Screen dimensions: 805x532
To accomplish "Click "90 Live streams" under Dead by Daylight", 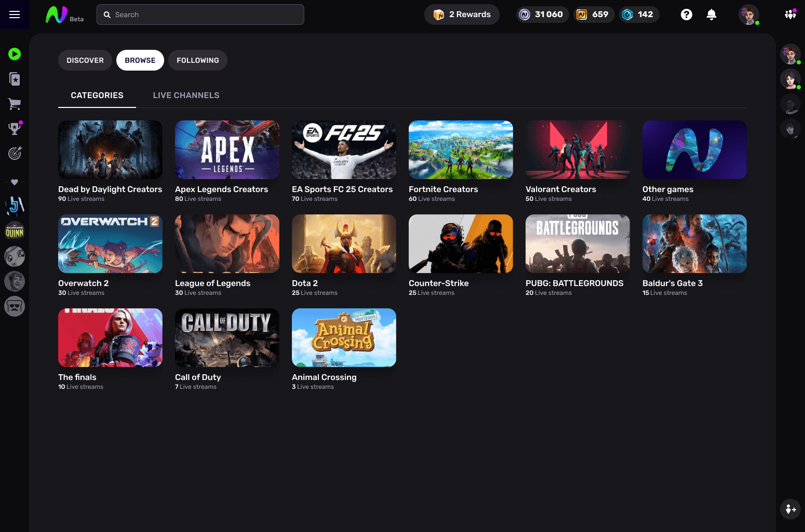I will (81, 199).
